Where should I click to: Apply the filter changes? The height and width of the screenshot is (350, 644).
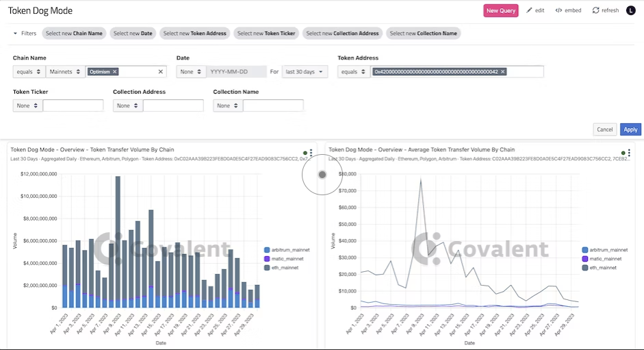coord(630,129)
